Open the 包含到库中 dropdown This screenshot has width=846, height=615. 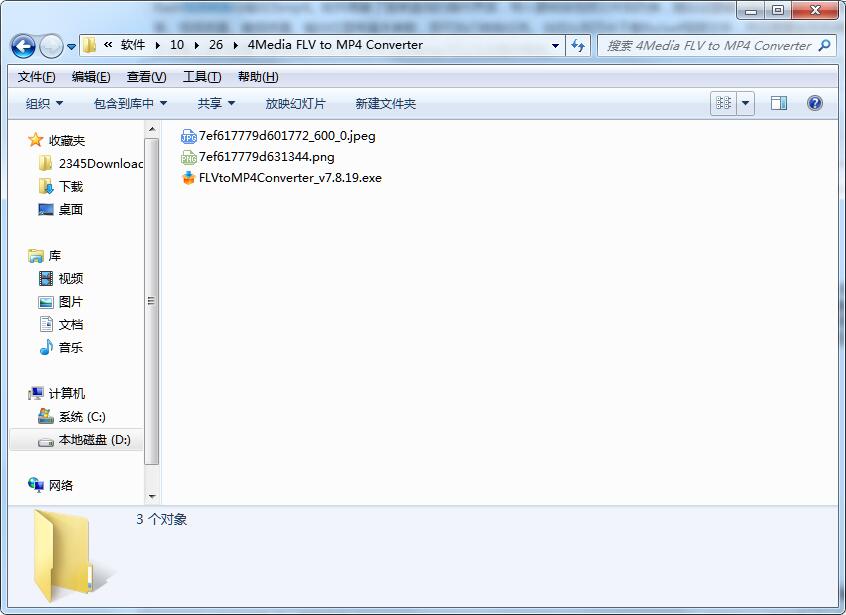point(130,104)
